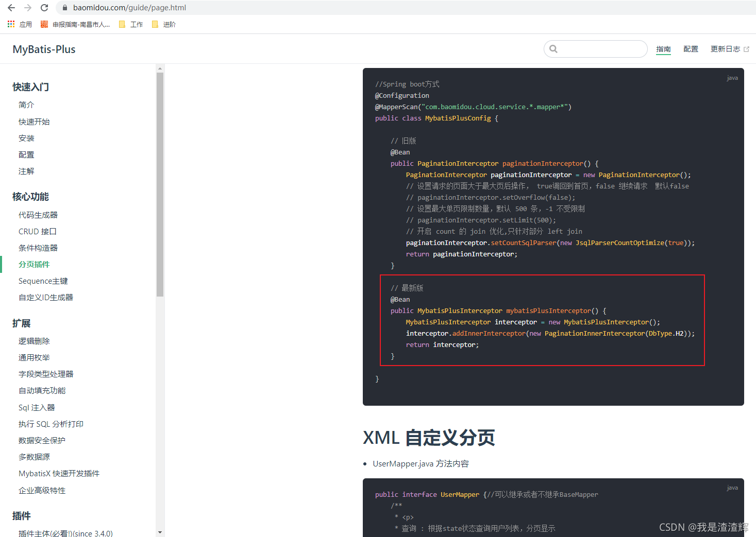The height and width of the screenshot is (537, 756).
Task: Open 通用枚举 page
Action: tap(34, 357)
